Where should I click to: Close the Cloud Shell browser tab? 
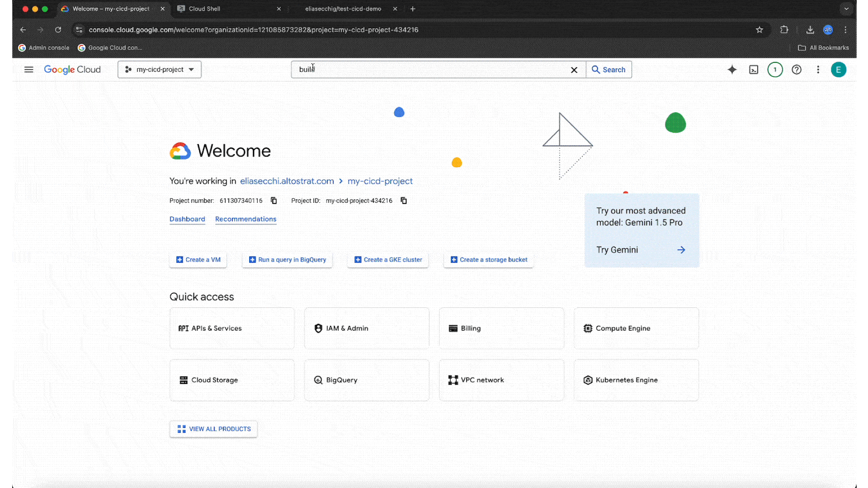pyautogui.click(x=278, y=9)
